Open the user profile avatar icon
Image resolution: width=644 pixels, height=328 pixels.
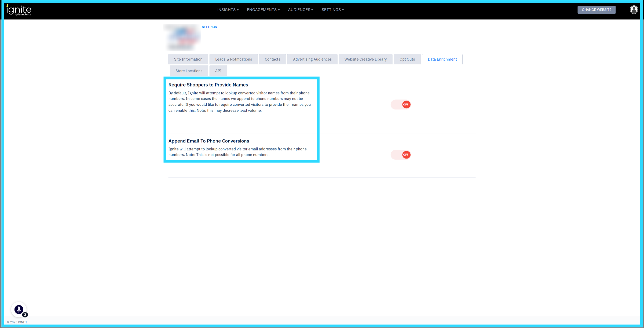pos(634,10)
